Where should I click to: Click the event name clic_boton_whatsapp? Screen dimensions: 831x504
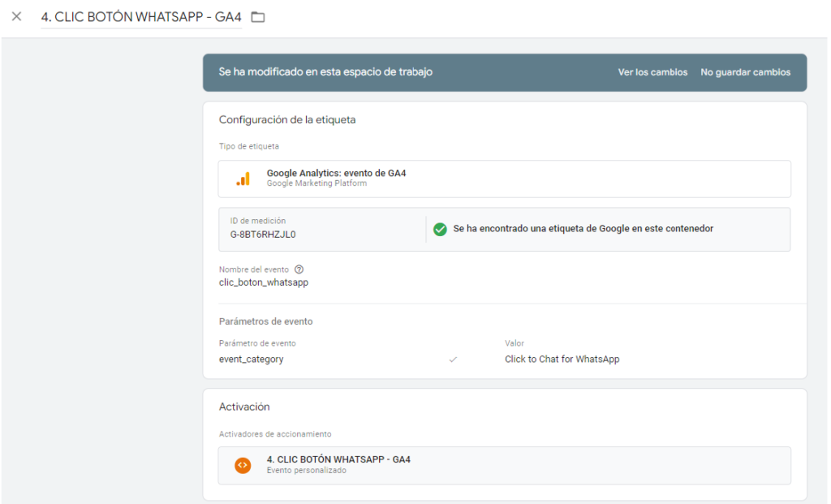pos(264,282)
